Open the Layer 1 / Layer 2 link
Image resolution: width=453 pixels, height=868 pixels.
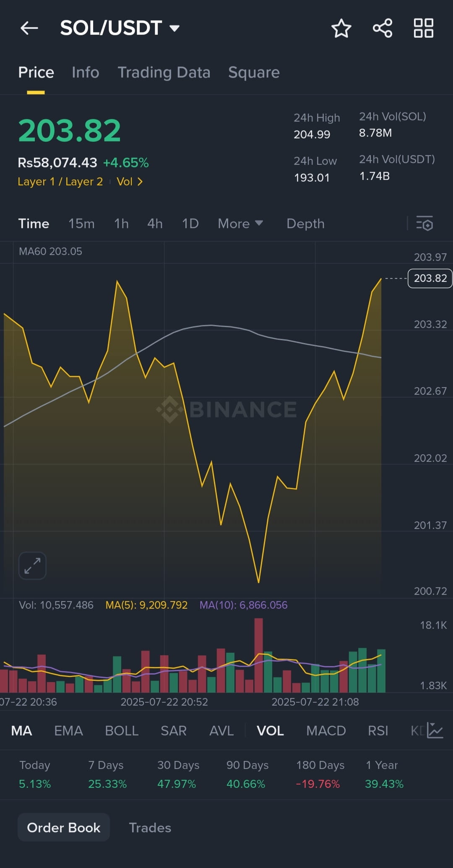coord(60,182)
